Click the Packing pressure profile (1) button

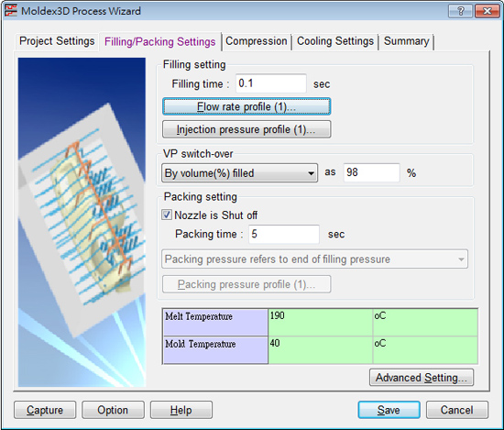(x=247, y=284)
